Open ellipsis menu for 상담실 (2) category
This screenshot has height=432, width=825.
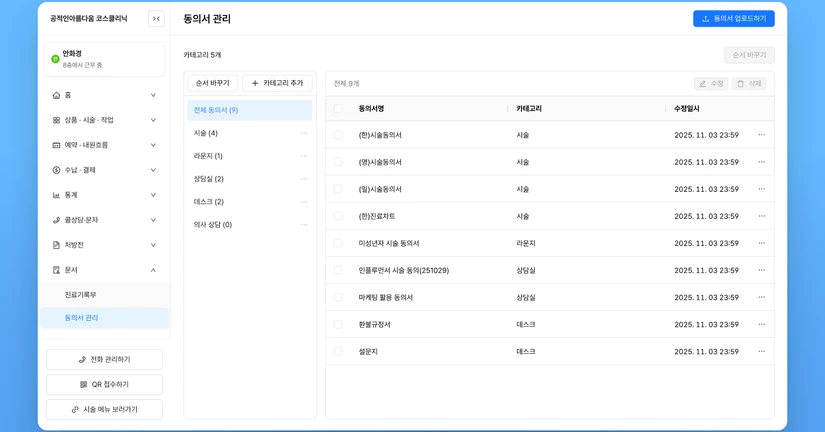click(304, 179)
